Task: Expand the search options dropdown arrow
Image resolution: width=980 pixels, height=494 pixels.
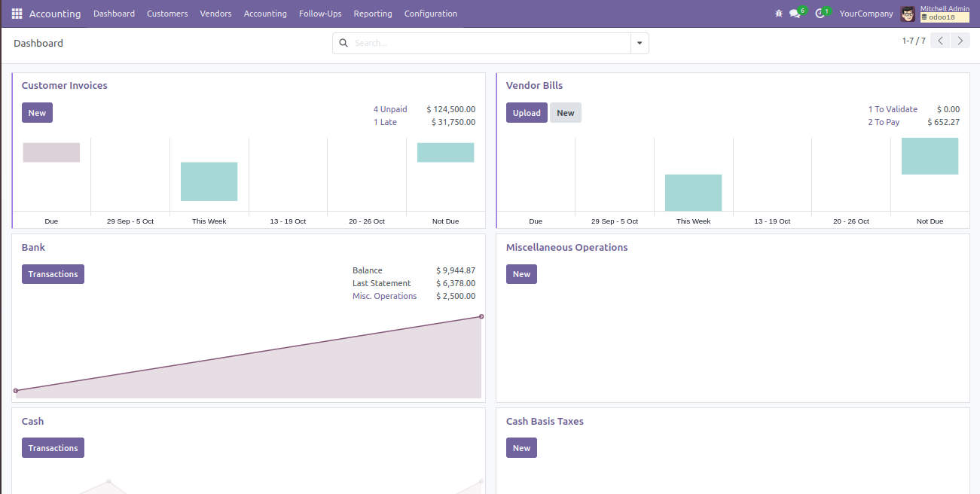Action: point(640,44)
